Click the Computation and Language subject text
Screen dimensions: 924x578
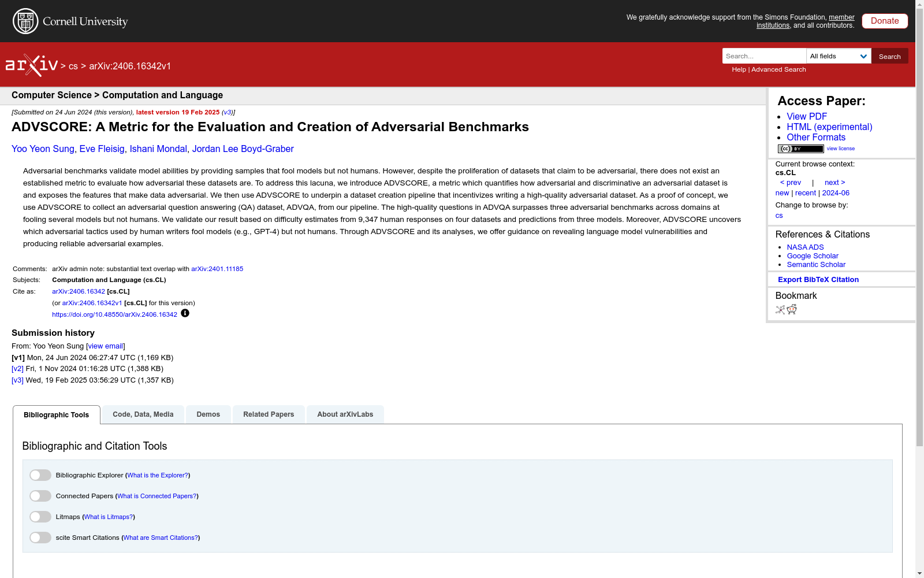point(109,280)
